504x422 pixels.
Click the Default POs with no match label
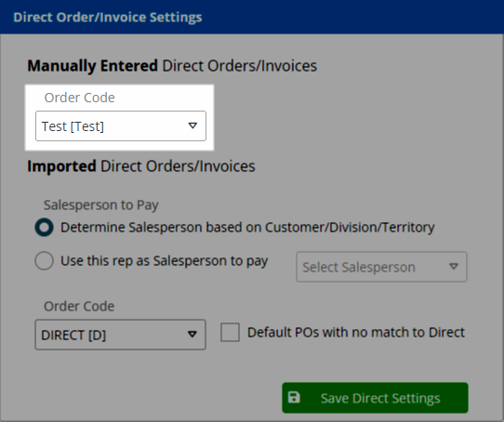pyautogui.click(x=356, y=333)
